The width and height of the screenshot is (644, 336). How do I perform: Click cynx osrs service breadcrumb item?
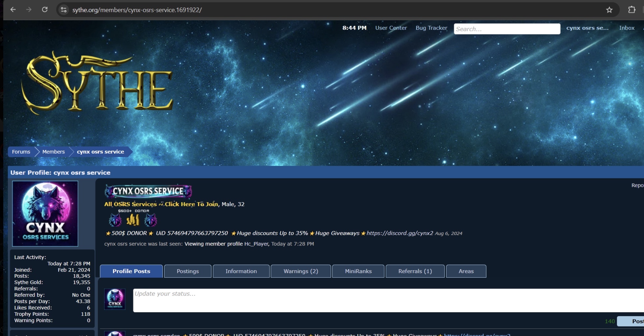pos(100,152)
